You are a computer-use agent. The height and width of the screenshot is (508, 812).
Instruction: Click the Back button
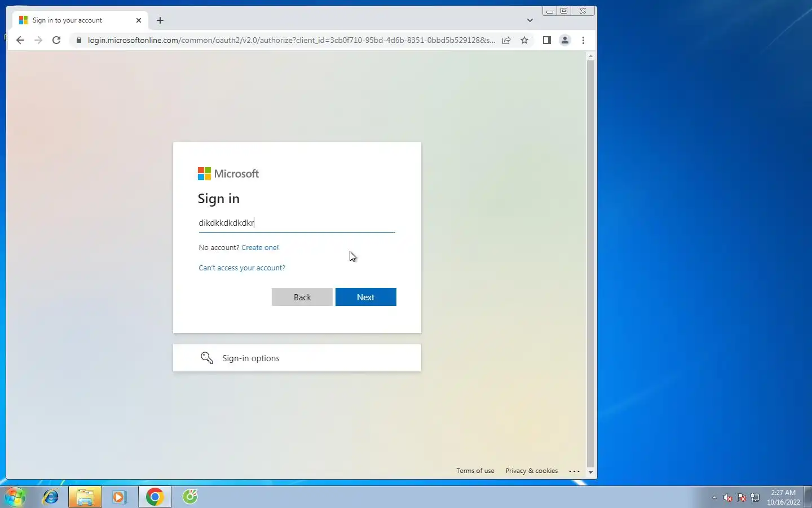302,297
